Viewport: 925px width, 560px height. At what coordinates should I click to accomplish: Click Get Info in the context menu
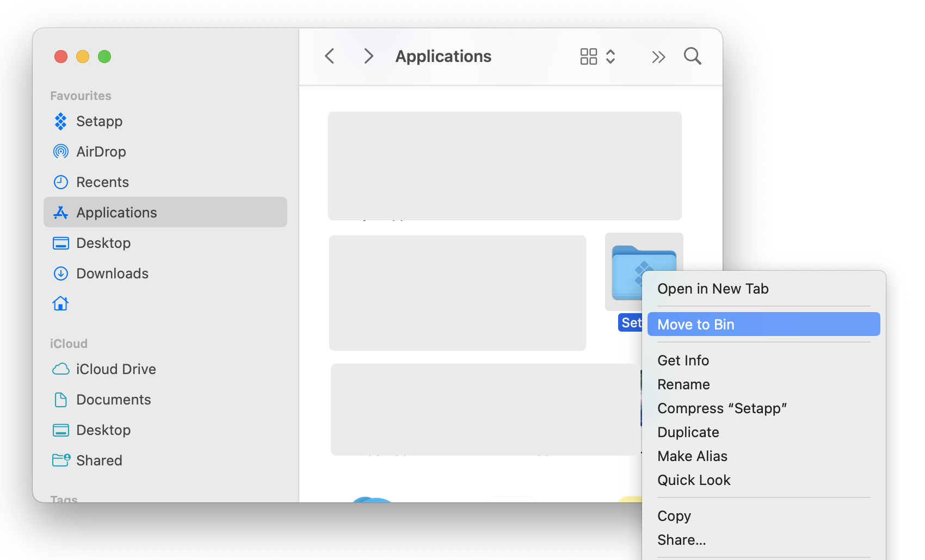[683, 360]
